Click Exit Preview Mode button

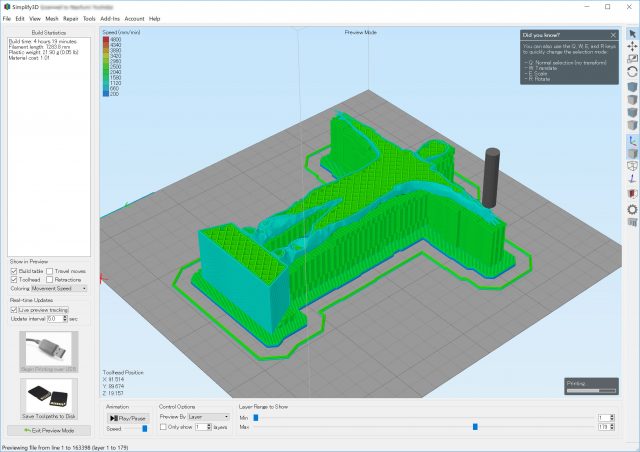point(48,429)
